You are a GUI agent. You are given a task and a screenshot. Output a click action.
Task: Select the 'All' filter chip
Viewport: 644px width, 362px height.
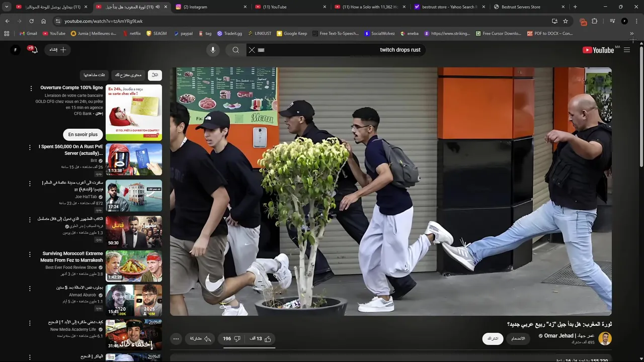155,75
